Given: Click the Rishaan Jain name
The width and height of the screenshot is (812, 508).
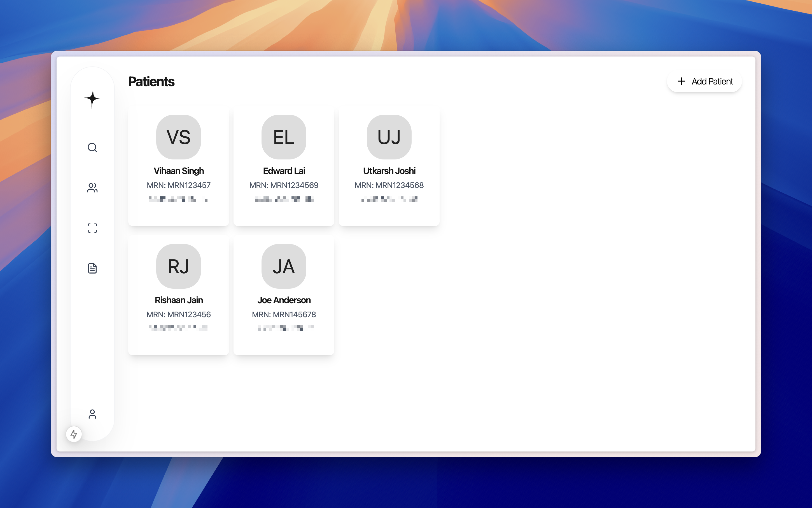Looking at the screenshot, I should tap(179, 300).
